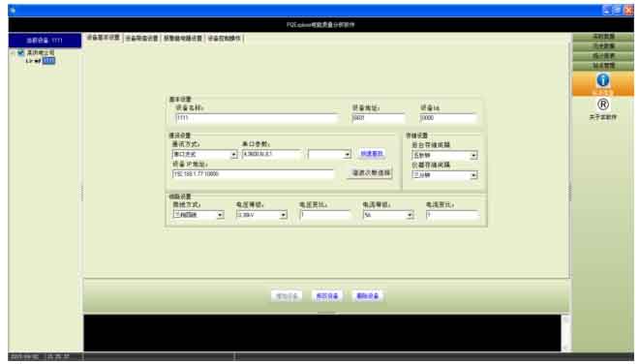
Task: Click the application icon in the title bar
Action: tap(13, 11)
